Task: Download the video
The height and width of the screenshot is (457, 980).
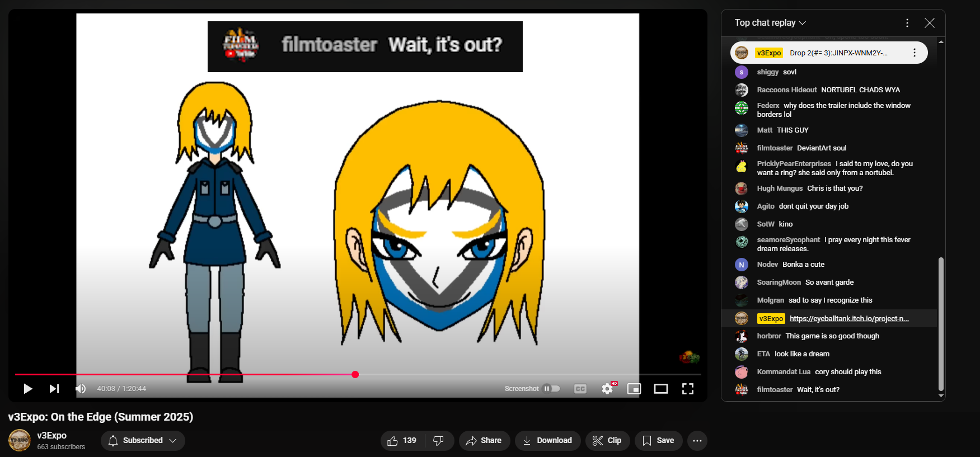Action: 547,441
